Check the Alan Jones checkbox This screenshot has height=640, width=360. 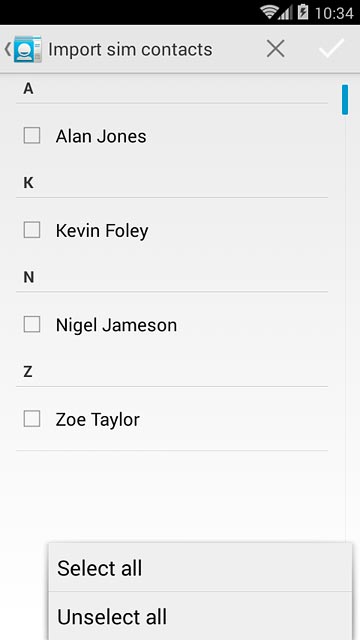coord(32,136)
